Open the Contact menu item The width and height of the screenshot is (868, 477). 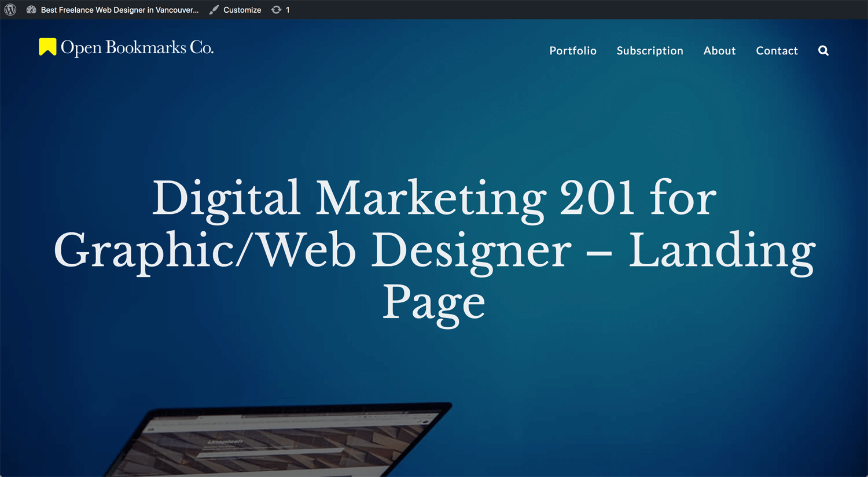point(777,51)
